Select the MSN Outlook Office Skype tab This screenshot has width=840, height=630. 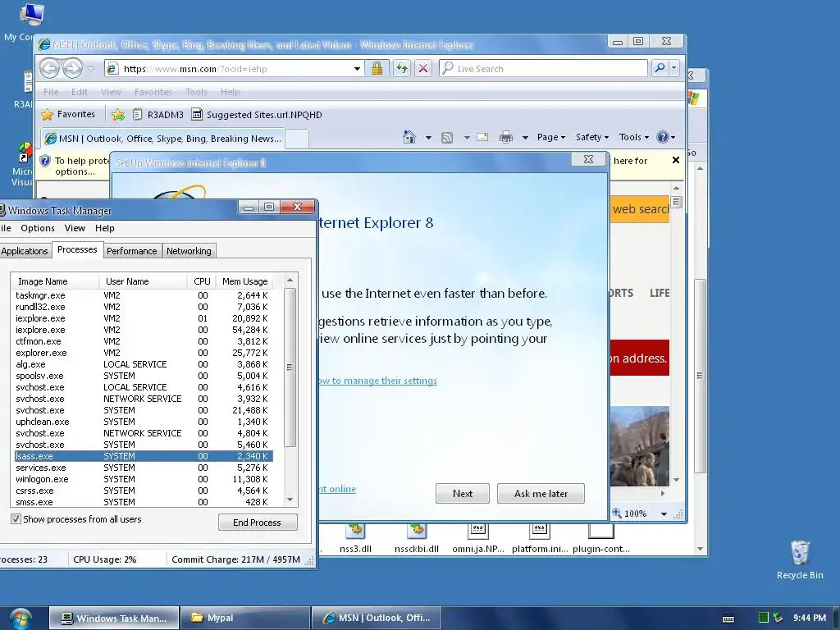(163, 138)
